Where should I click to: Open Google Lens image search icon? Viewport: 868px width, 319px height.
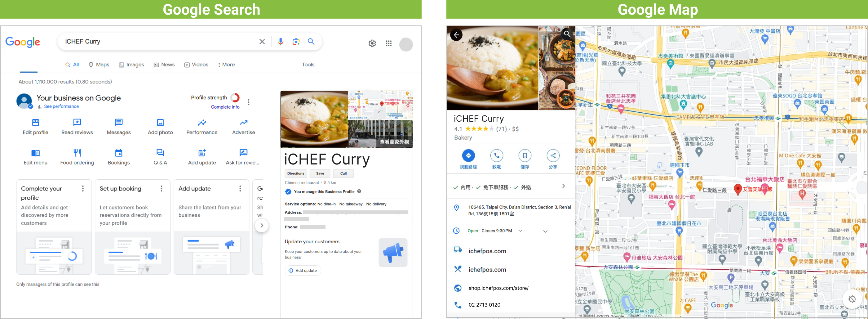pos(296,42)
